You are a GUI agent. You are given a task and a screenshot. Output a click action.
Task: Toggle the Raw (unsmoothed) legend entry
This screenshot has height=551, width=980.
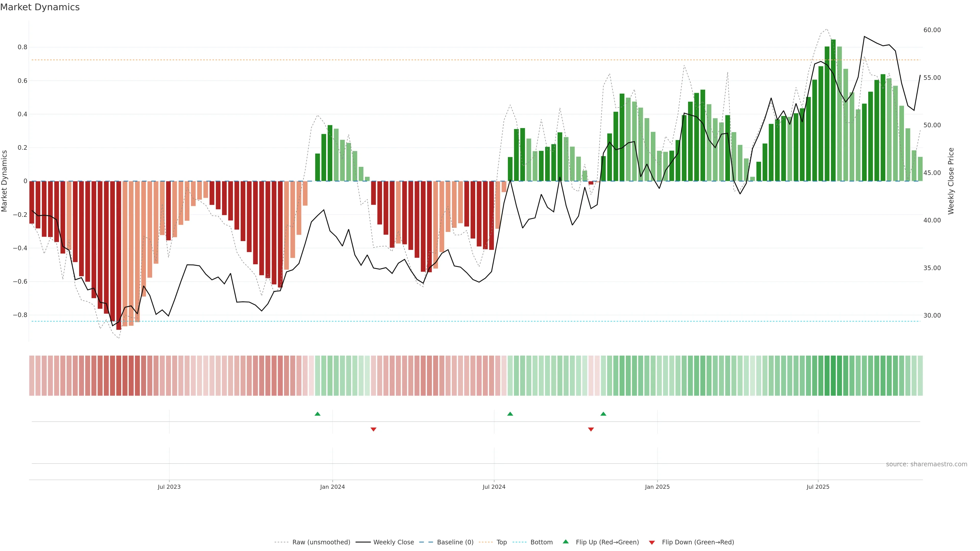pyautogui.click(x=321, y=542)
